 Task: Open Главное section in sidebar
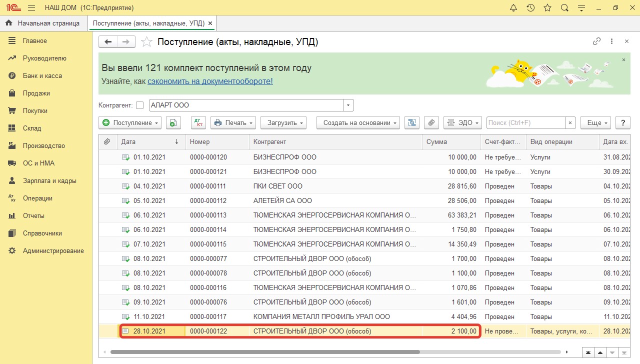[35, 41]
